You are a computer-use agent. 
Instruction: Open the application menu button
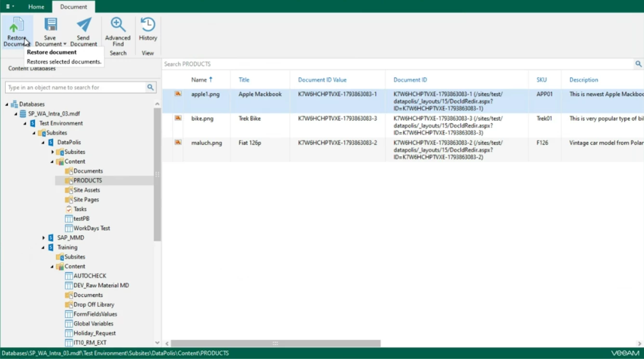click(x=10, y=6)
